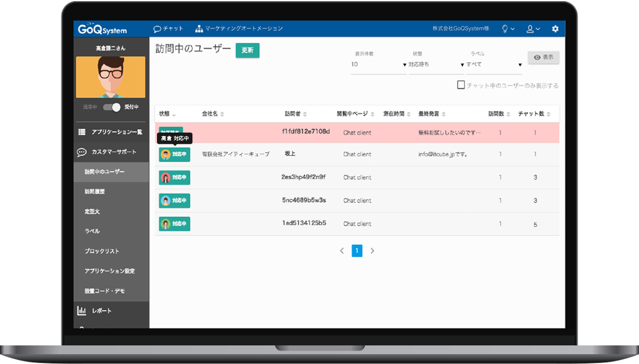Click 対応中 badge for 5nc4689b5w3s row

[x=174, y=201]
